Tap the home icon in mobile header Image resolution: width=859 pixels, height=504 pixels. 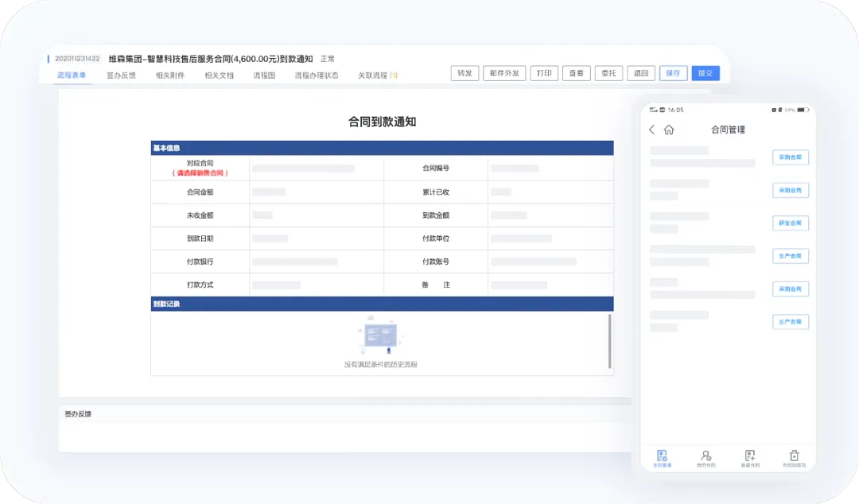(669, 130)
